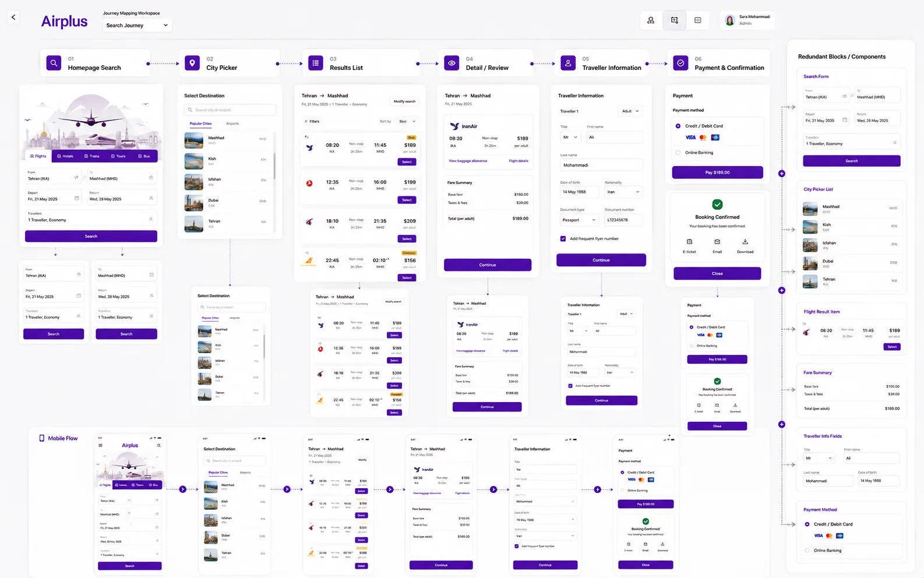Click the location pin icon of step 02 City Picker
The width and height of the screenshot is (924, 578).
click(192, 63)
